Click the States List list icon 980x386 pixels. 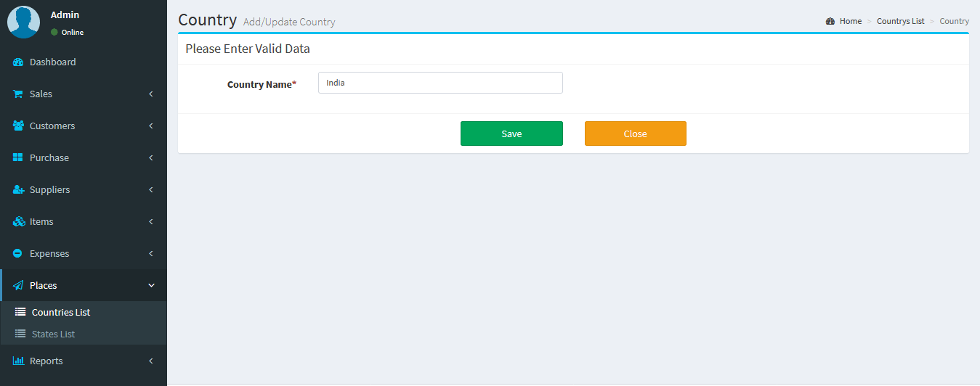pos(20,334)
